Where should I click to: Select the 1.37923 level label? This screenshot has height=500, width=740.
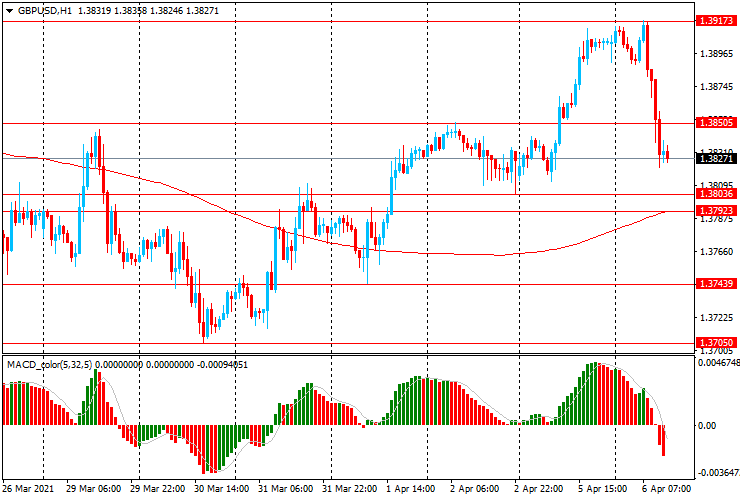tap(716, 211)
